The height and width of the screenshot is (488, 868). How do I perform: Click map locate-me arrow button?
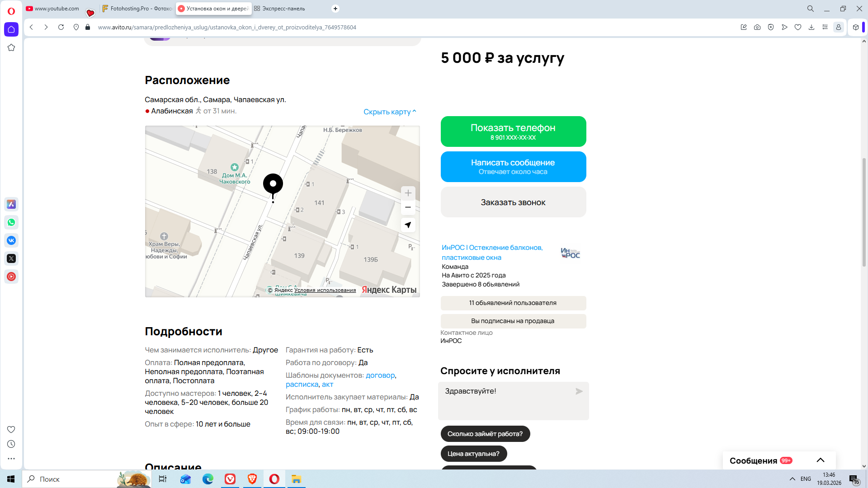click(x=408, y=225)
